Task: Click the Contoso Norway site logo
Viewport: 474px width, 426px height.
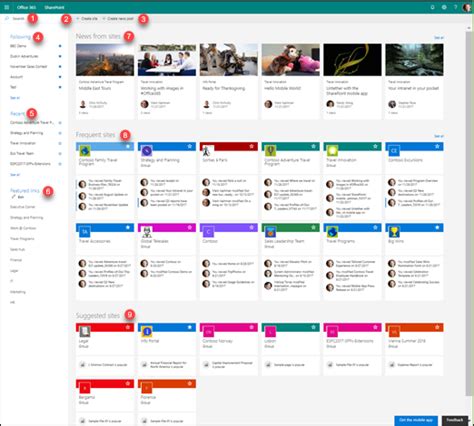Action: coord(208,332)
